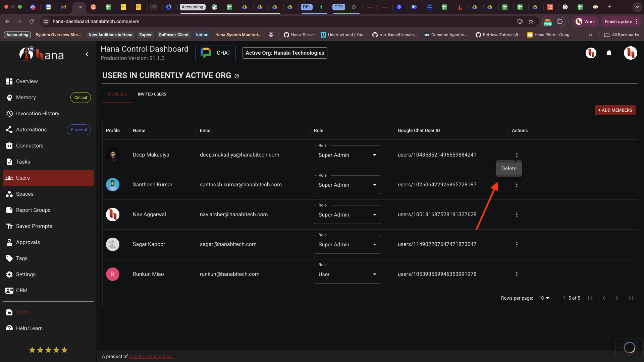Viewport: 644px width, 362px height.
Task: Click the Hana logo icon beside the bell
Action: click(x=591, y=53)
